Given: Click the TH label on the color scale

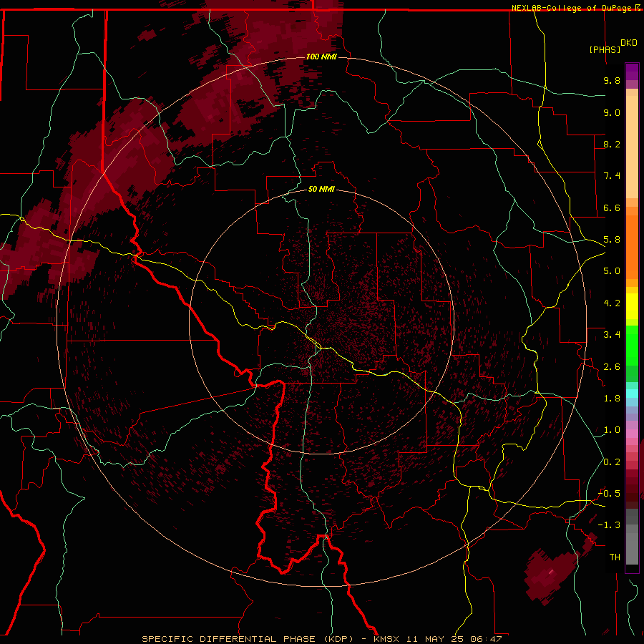Looking at the screenshot, I should 615,557.
